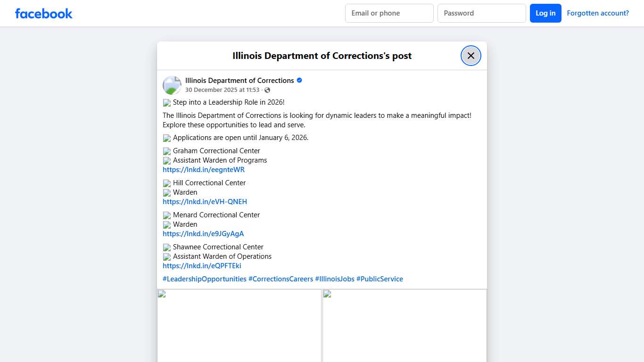Click the public globe privacy icon

point(267,90)
